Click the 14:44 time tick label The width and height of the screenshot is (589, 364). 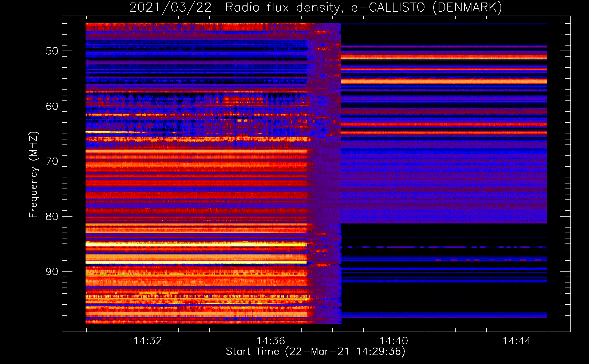tap(517, 341)
